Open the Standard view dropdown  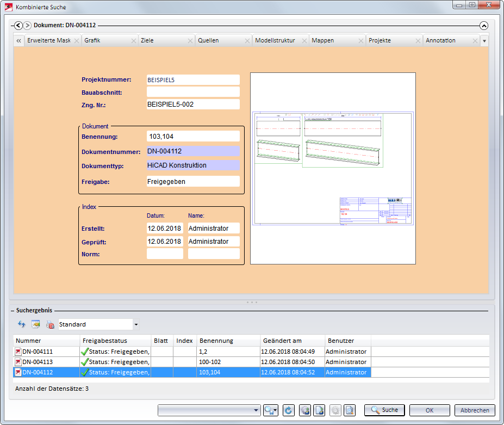click(x=136, y=324)
